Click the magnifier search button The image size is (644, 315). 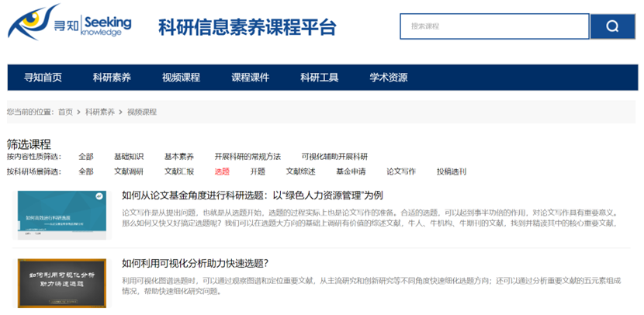[612, 26]
